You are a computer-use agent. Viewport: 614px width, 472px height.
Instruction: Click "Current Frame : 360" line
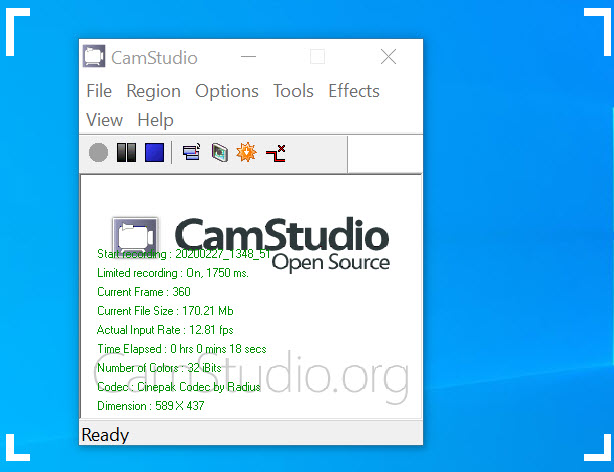[144, 292]
